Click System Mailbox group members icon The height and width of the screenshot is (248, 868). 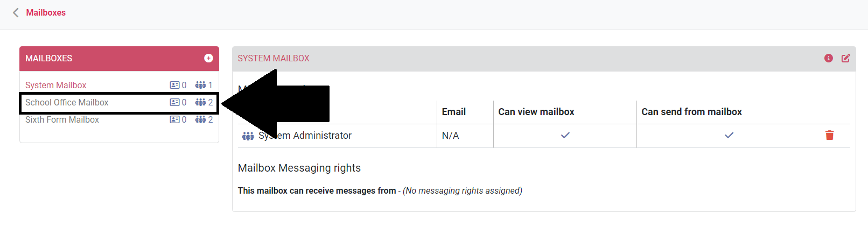200,85
